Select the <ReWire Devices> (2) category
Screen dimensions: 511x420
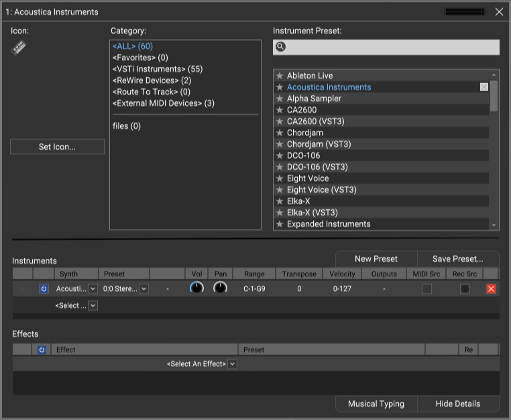point(152,81)
